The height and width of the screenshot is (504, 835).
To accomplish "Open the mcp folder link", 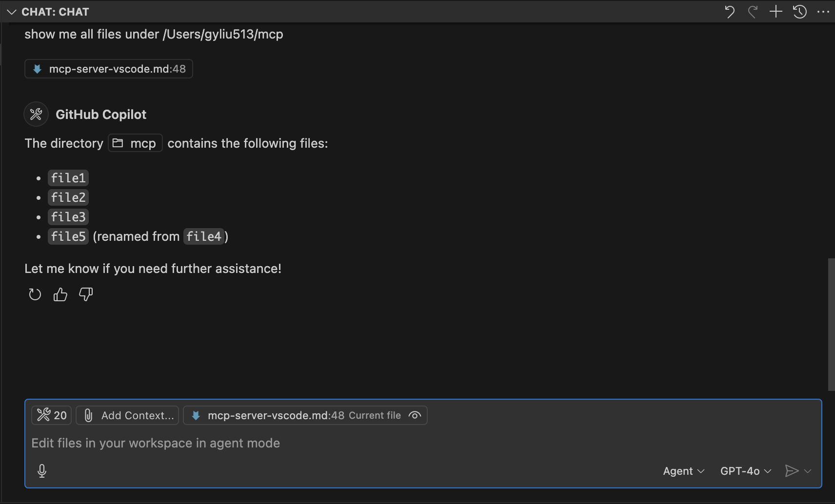I will tap(135, 143).
